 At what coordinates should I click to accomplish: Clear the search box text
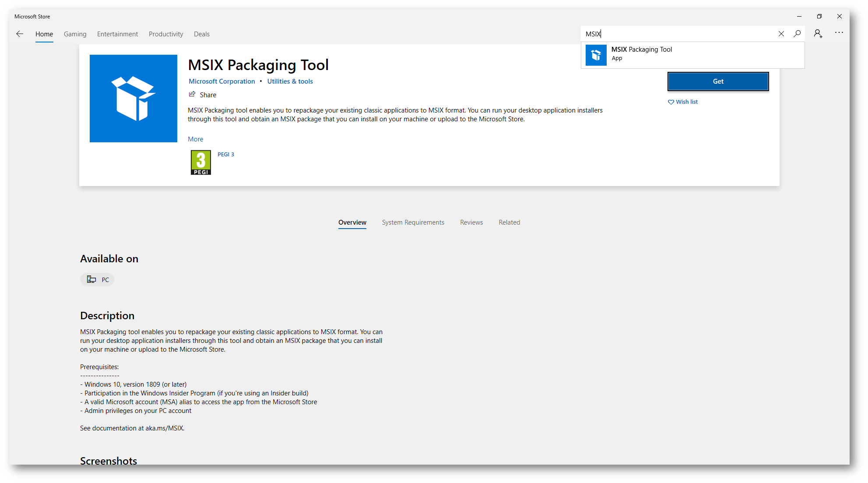pos(781,34)
